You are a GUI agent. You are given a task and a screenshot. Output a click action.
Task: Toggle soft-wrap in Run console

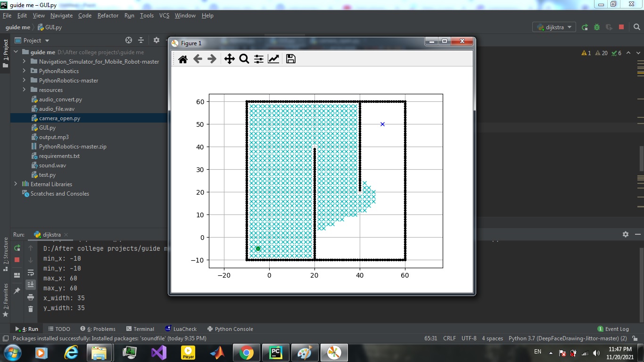pos(31,272)
